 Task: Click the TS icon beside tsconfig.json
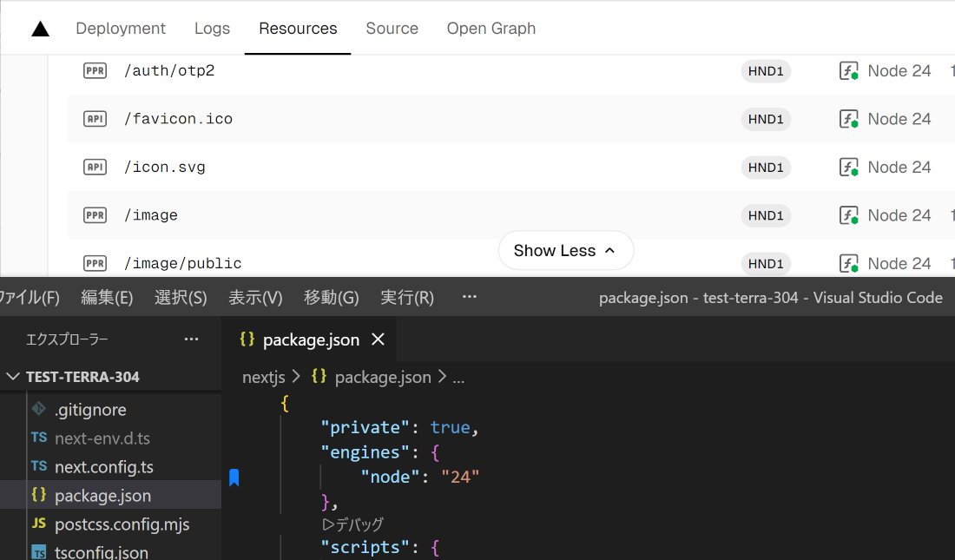pyautogui.click(x=38, y=550)
